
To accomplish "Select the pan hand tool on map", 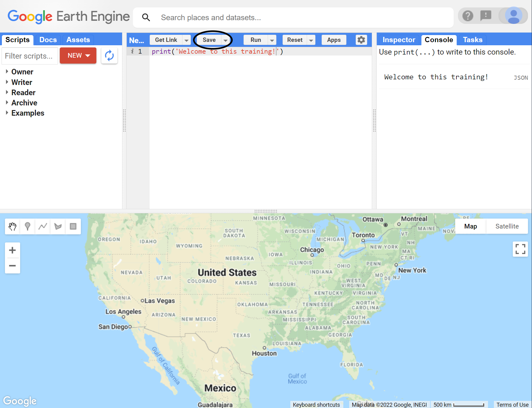I will [12, 226].
